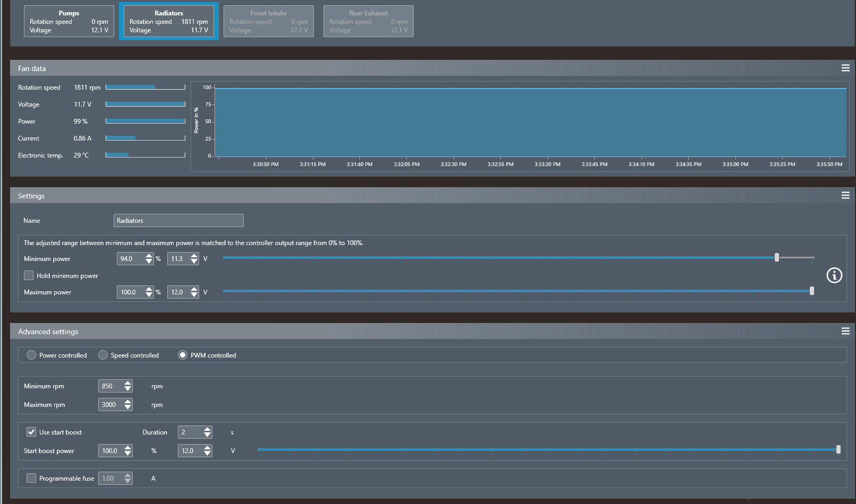The width and height of the screenshot is (856, 504).
Task: Increase Minimum rpm with up arrow
Action: (x=127, y=383)
